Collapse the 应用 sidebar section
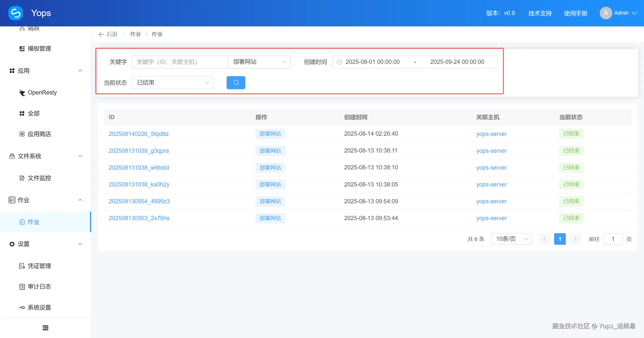 (80, 71)
